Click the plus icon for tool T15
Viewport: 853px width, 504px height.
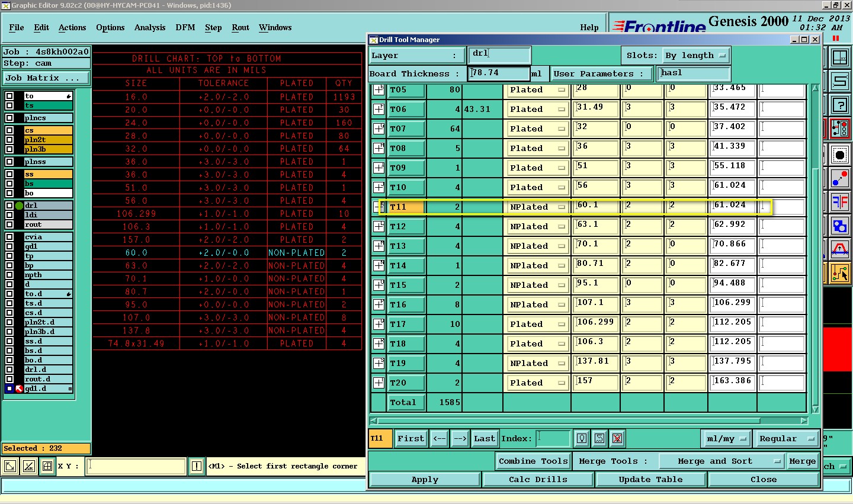[x=379, y=285]
